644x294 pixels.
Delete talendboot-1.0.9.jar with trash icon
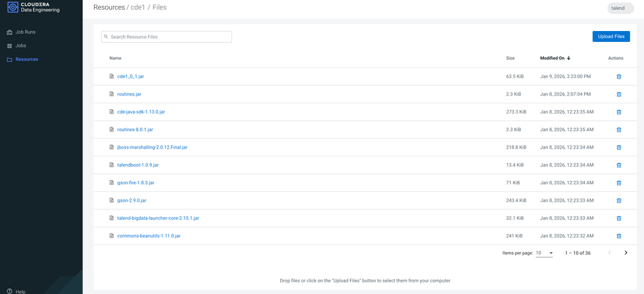(x=619, y=165)
